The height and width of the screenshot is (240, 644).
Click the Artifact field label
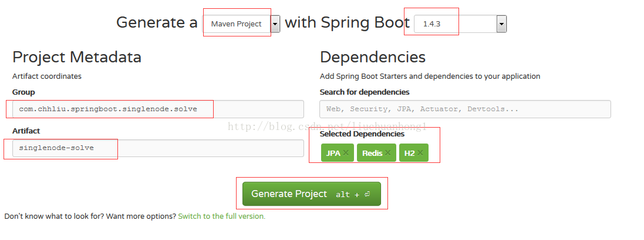(x=26, y=131)
